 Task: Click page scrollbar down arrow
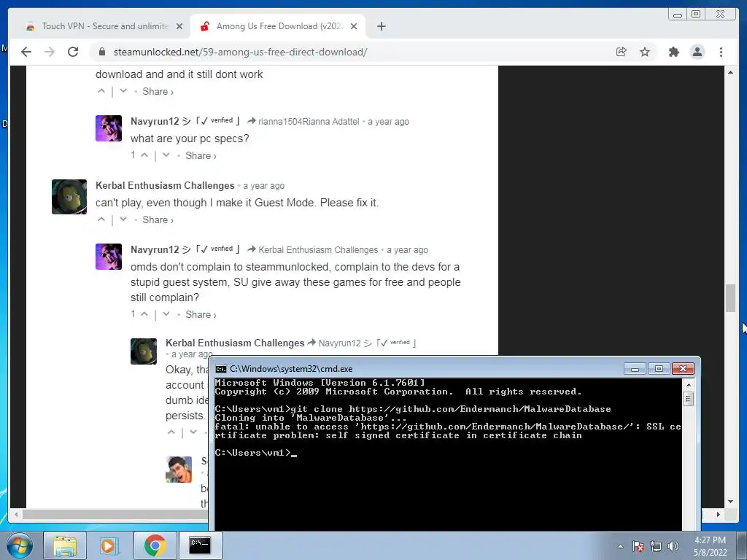pyautogui.click(x=730, y=502)
